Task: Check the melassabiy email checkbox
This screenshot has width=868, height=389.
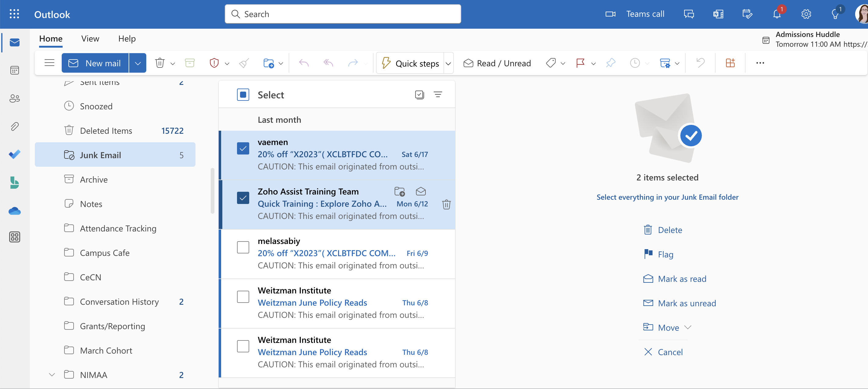Action: pyautogui.click(x=243, y=247)
